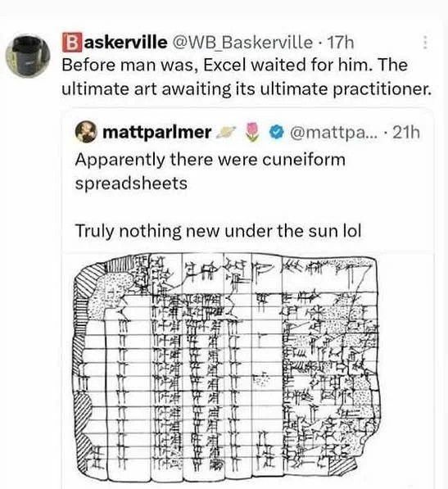
Task: Open the mattparlmer display name
Action: 156,132
